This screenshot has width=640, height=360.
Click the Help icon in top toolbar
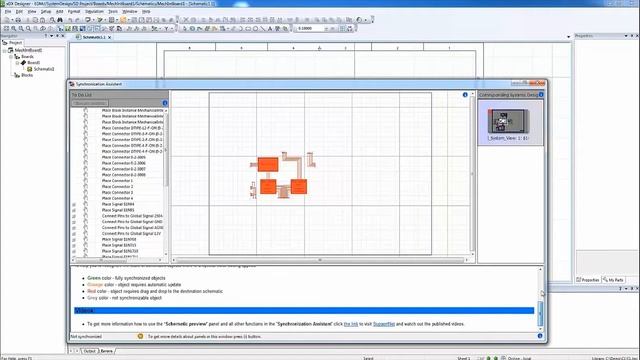(359, 20)
